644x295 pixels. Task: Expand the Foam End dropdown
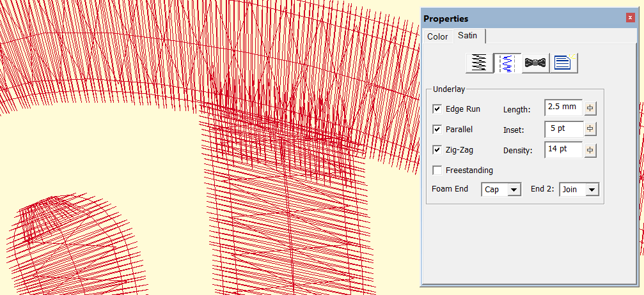pos(514,190)
